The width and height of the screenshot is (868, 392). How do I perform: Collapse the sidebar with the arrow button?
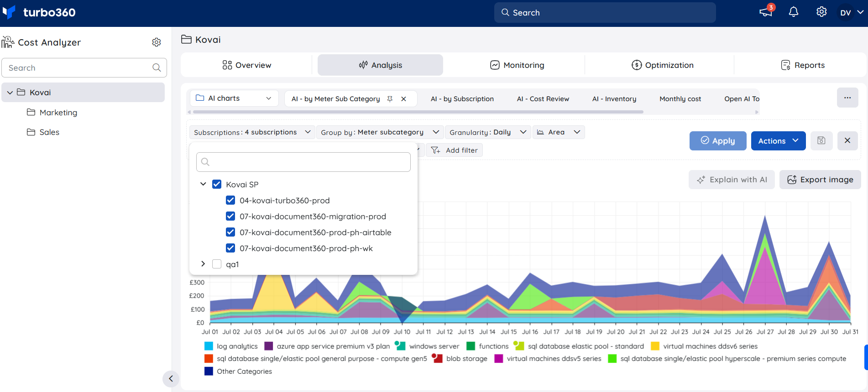(171, 379)
